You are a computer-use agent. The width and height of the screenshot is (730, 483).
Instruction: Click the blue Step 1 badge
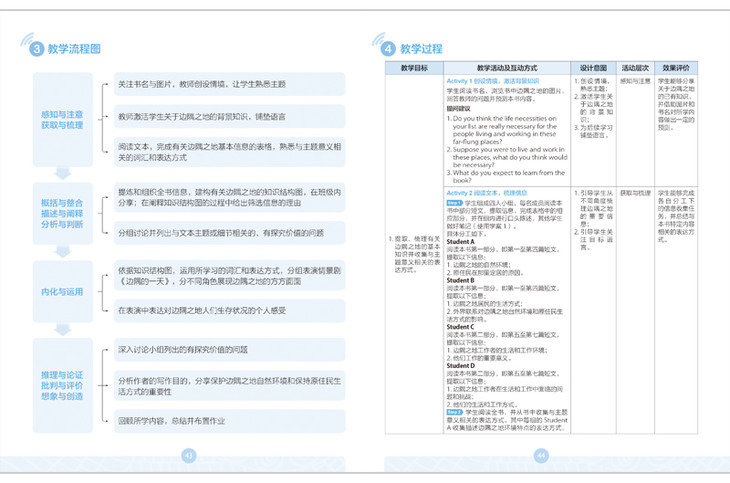click(x=453, y=201)
